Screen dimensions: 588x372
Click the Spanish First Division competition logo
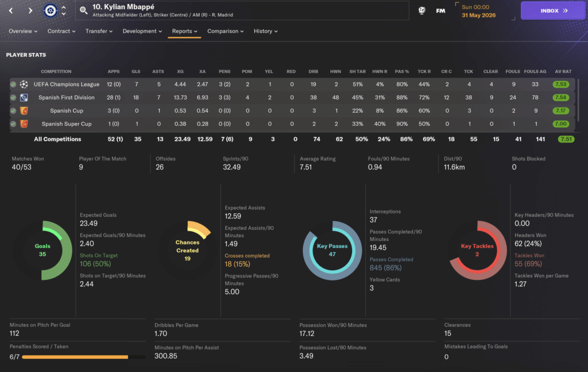coord(24,98)
